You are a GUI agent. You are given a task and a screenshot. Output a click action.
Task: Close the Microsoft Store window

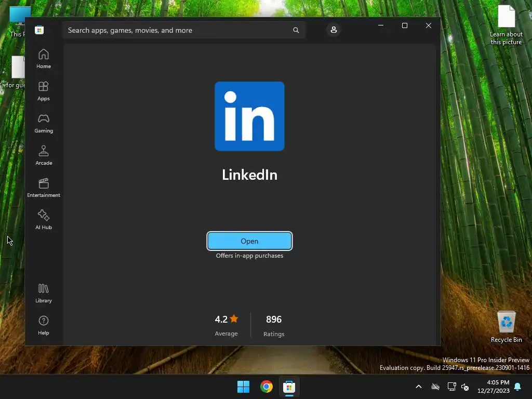429,25
